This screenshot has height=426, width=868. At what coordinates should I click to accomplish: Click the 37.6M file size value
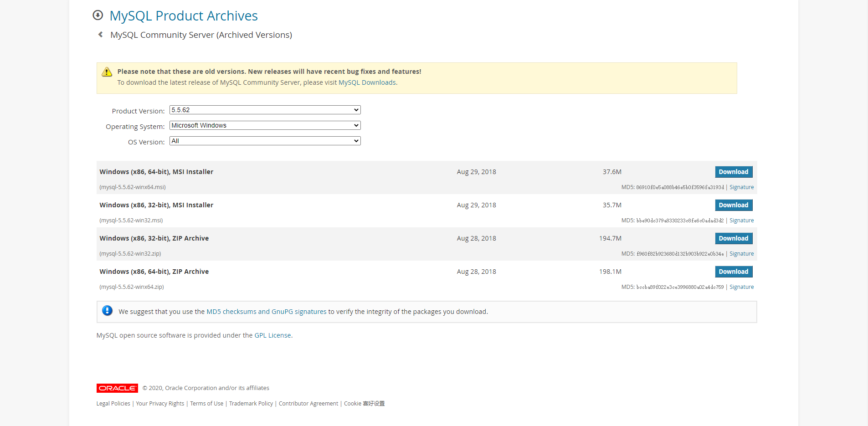coord(612,172)
